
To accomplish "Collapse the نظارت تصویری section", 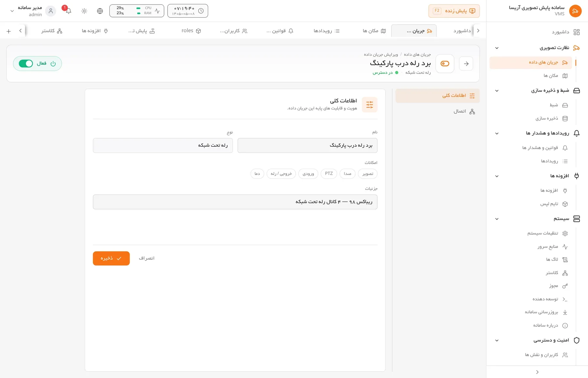I will pyautogui.click(x=497, y=48).
